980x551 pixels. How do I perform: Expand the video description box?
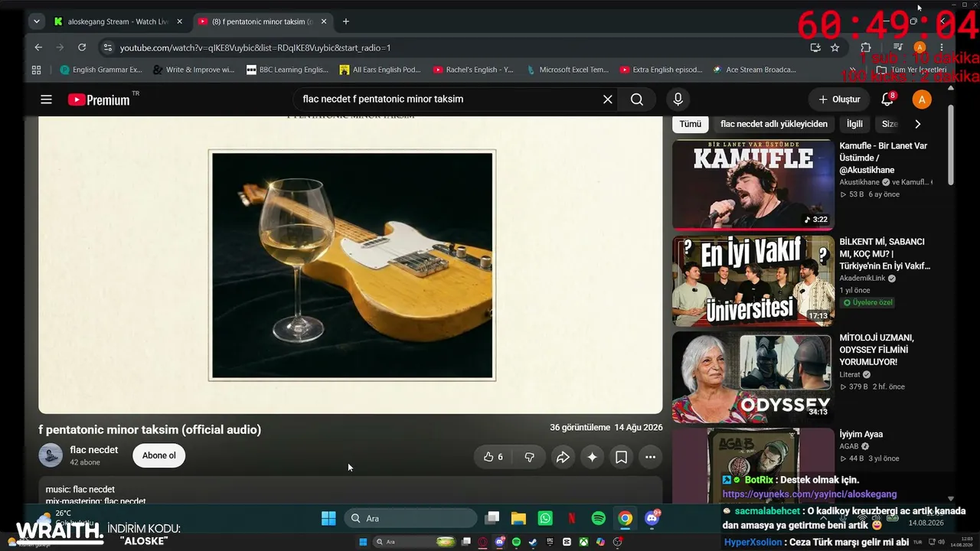tap(351, 491)
